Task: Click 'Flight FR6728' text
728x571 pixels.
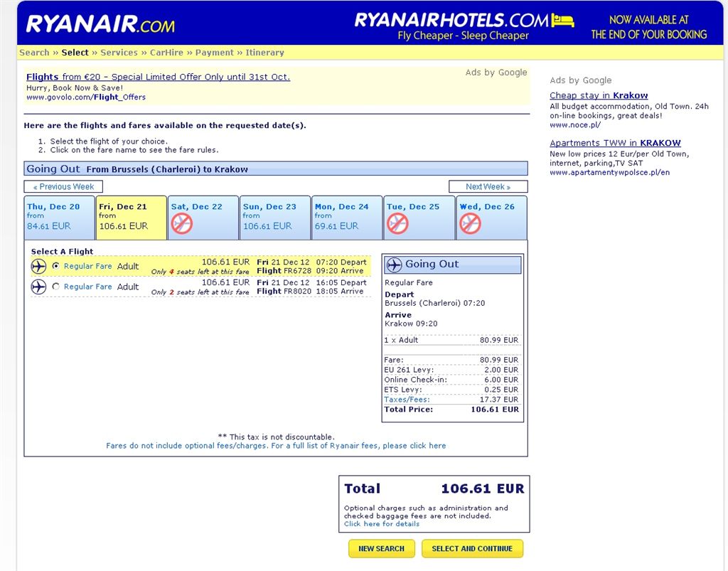Action: (x=283, y=271)
